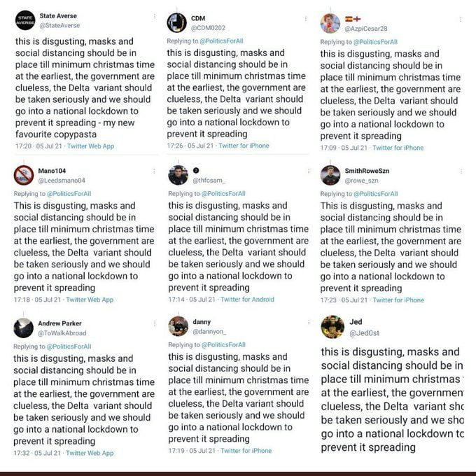Open the @ToWalkAbroad handle

(62, 333)
